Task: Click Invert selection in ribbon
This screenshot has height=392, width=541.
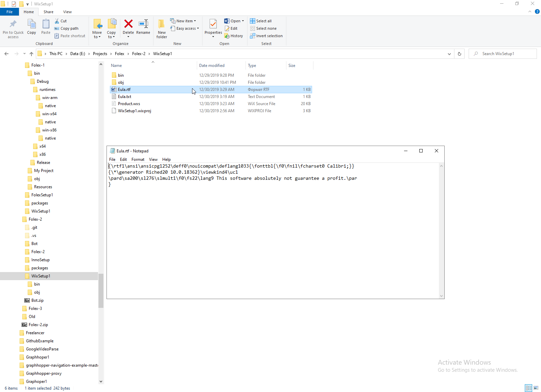Action: [266, 36]
